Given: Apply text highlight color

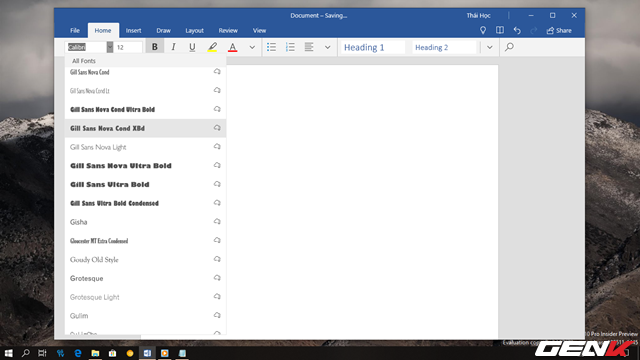Looking at the screenshot, I should pos(212,47).
